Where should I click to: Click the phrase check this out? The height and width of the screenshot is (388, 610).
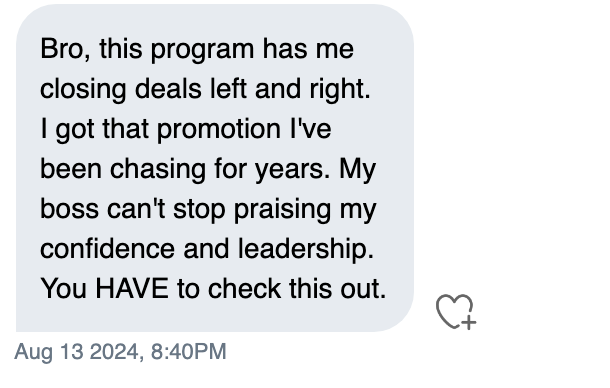coord(296,289)
